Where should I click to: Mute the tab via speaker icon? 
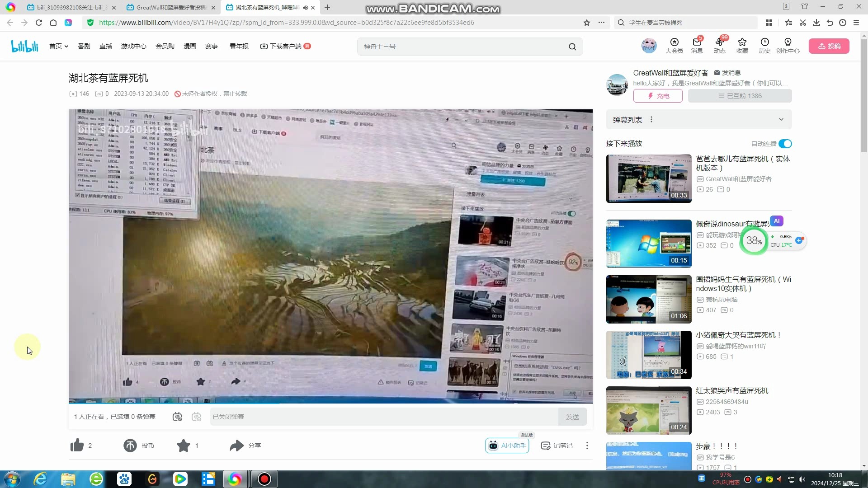[305, 8]
